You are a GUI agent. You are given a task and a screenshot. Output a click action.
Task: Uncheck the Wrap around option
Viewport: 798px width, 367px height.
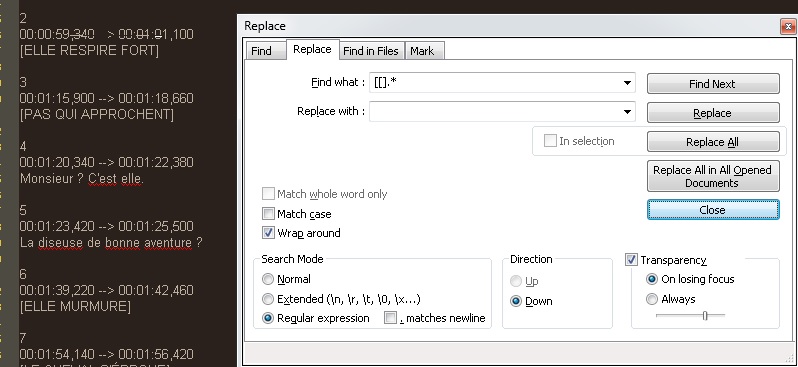pos(268,233)
